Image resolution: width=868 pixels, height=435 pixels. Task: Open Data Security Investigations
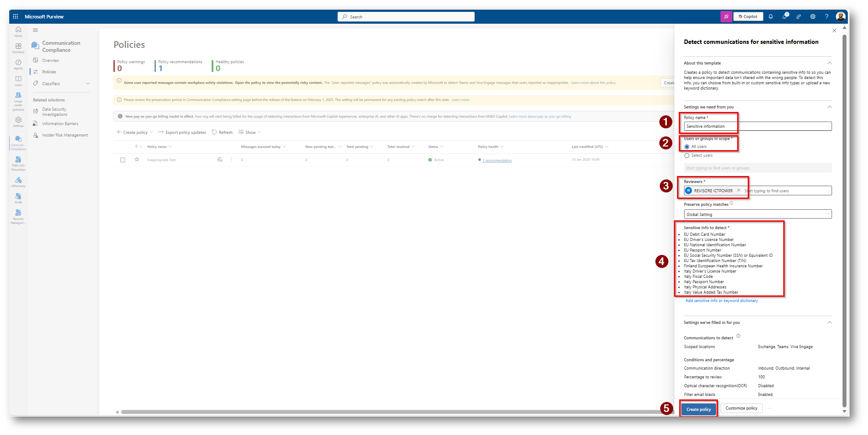pos(55,112)
